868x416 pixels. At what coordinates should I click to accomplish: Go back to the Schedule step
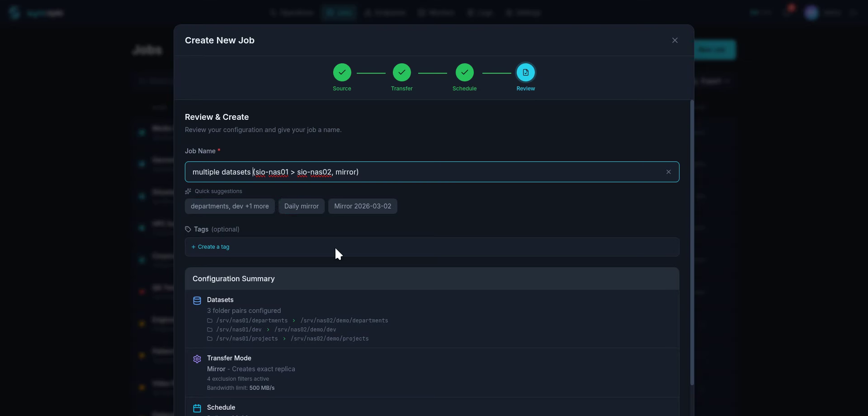[x=464, y=72]
